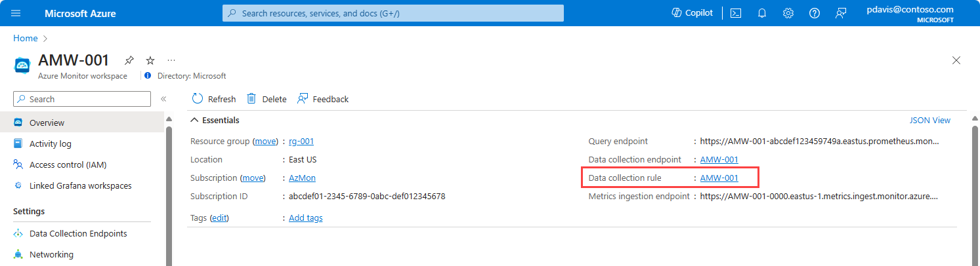Pin AMW-001 to dashboard
Image resolution: width=980 pixels, height=266 pixels.
(x=129, y=60)
